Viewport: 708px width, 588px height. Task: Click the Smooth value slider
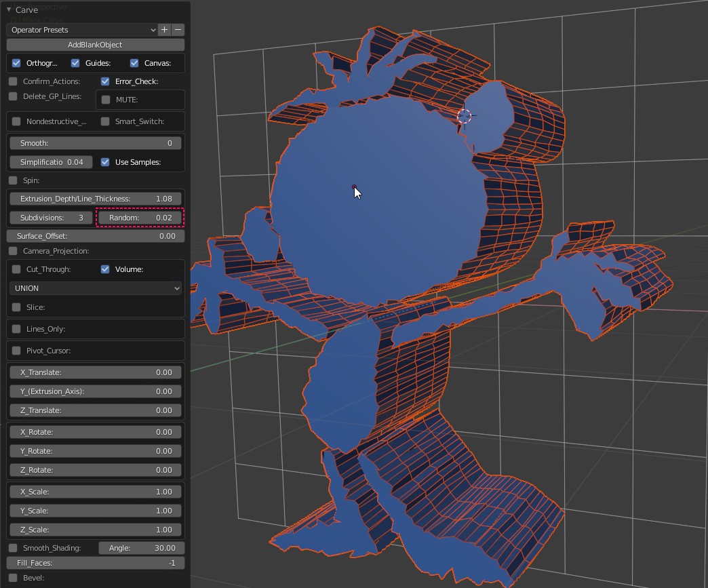[96, 143]
